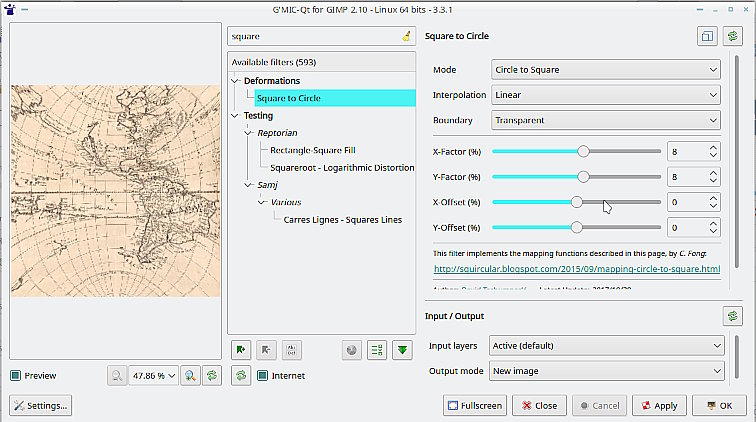
Task: Click the Y-Offset value field
Action: coord(685,227)
